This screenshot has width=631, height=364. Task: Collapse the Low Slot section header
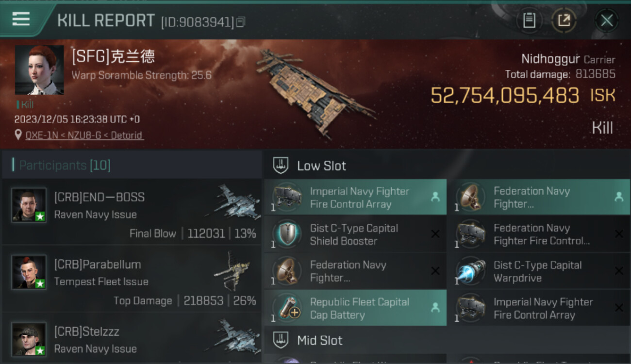point(447,165)
